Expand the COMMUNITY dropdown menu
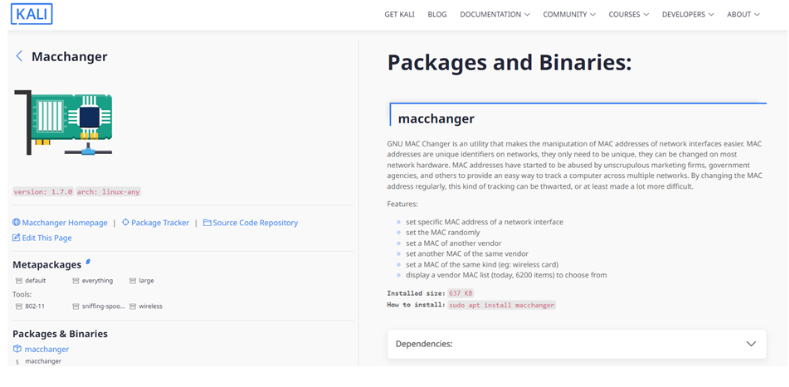789x387 pixels. [x=569, y=14]
